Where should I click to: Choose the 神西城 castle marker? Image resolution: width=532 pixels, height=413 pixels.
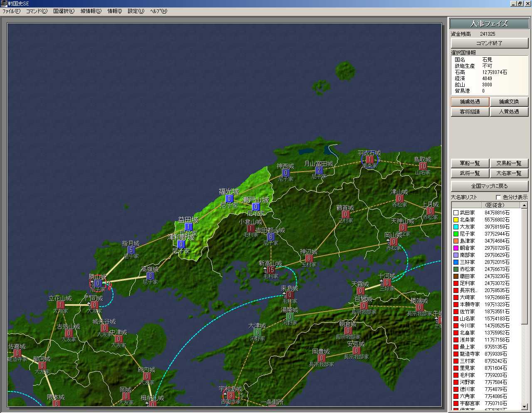(x=286, y=173)
